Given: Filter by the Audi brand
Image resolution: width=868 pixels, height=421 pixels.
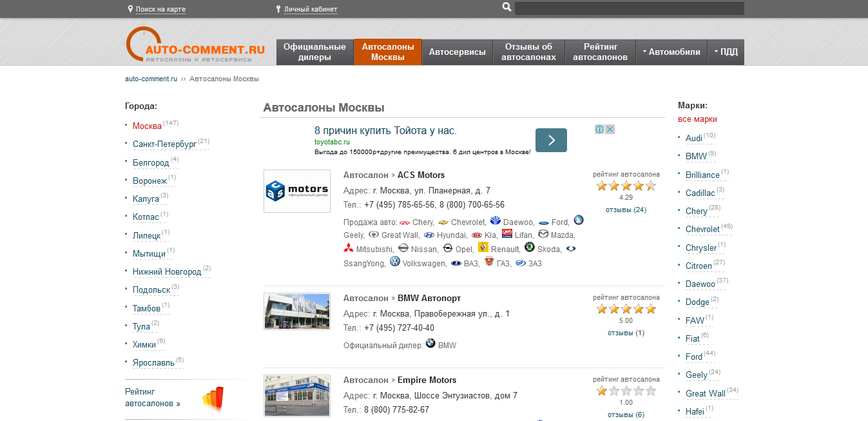Looking at the screenshot, I should [x=694, y=138].
